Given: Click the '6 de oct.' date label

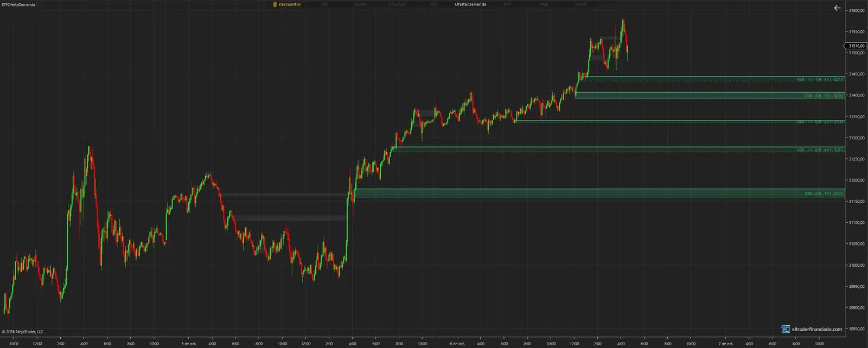Looking at the screenshot, I should tap(457, 344).
